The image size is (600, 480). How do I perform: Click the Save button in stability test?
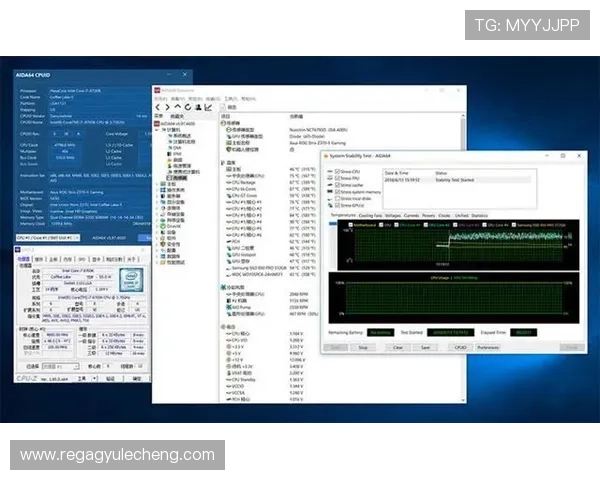pyautogui.click(x=426, y=347)
